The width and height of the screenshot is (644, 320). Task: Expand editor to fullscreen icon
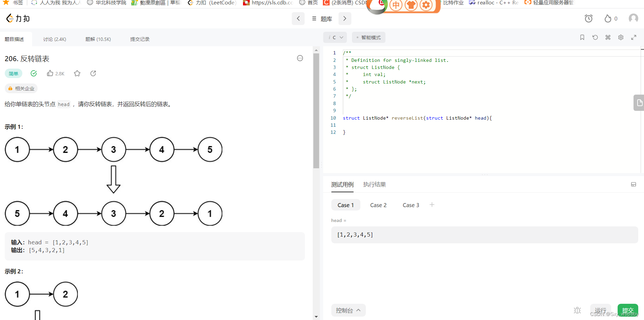click(x=634, y=38)
